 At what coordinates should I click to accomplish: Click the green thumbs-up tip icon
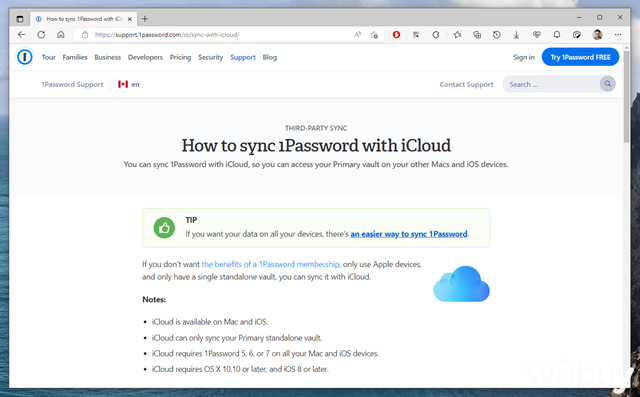point(164,228)
